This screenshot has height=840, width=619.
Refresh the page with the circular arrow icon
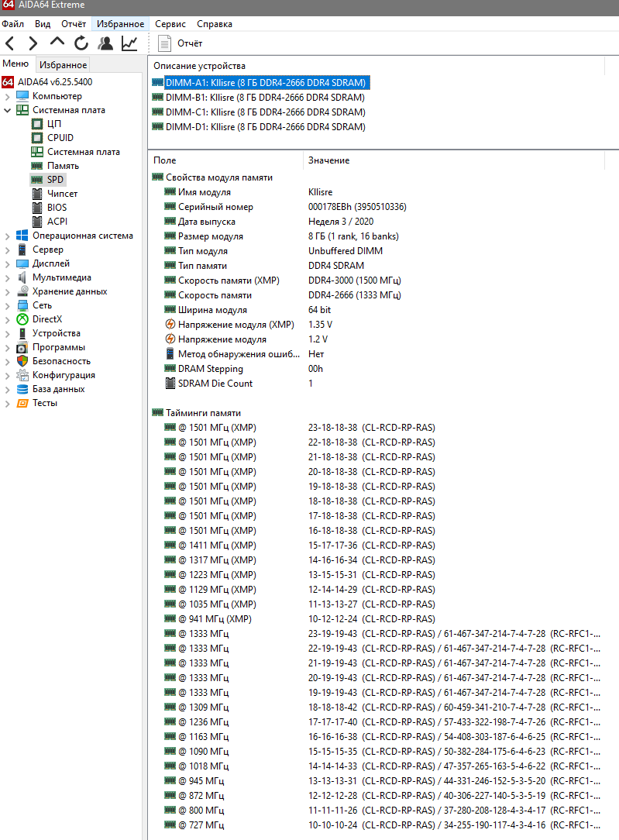click(81, 43)
